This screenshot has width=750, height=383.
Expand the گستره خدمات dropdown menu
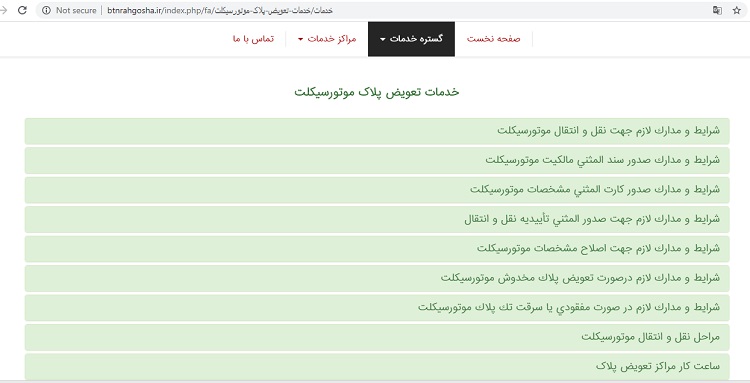411,39
